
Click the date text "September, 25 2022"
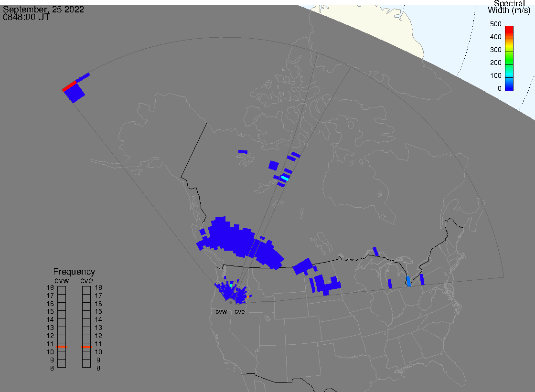(x=43, y=9)
